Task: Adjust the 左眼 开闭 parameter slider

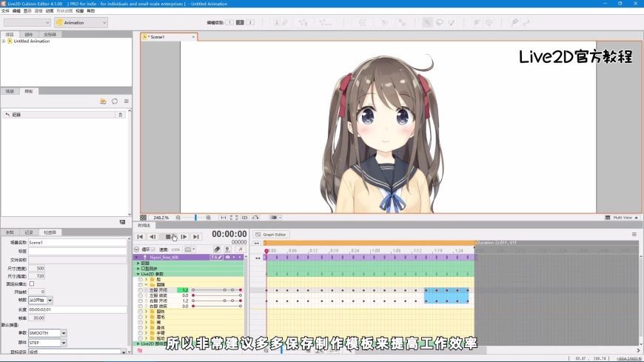Action: 216,290
